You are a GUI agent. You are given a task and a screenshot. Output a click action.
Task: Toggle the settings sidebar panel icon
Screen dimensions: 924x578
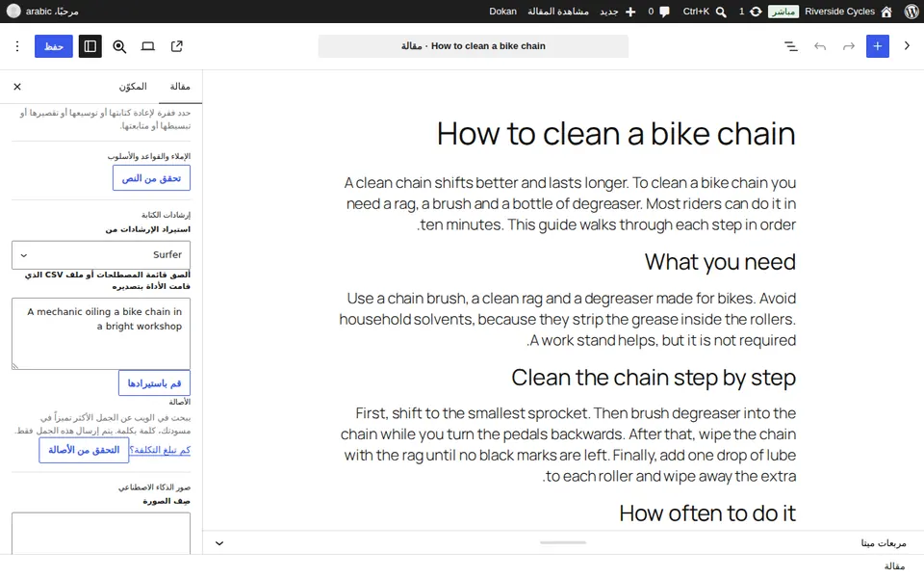point(90,46)
